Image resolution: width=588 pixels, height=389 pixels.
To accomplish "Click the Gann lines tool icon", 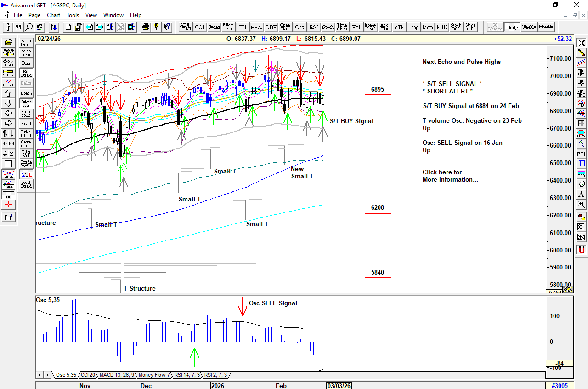I will 8,185.
